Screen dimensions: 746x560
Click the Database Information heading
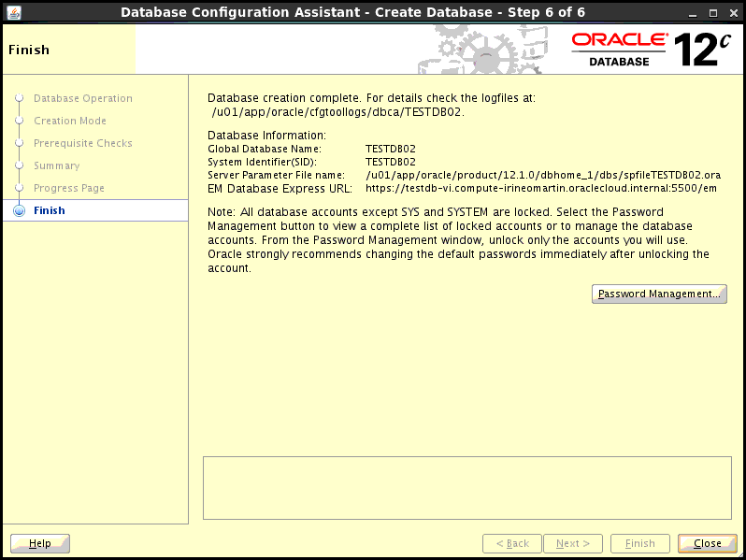tap(267, 136)
